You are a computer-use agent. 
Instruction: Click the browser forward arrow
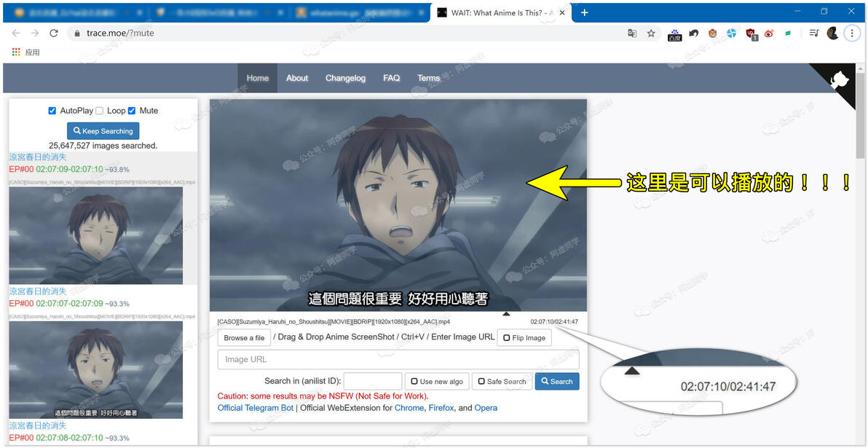35,34
